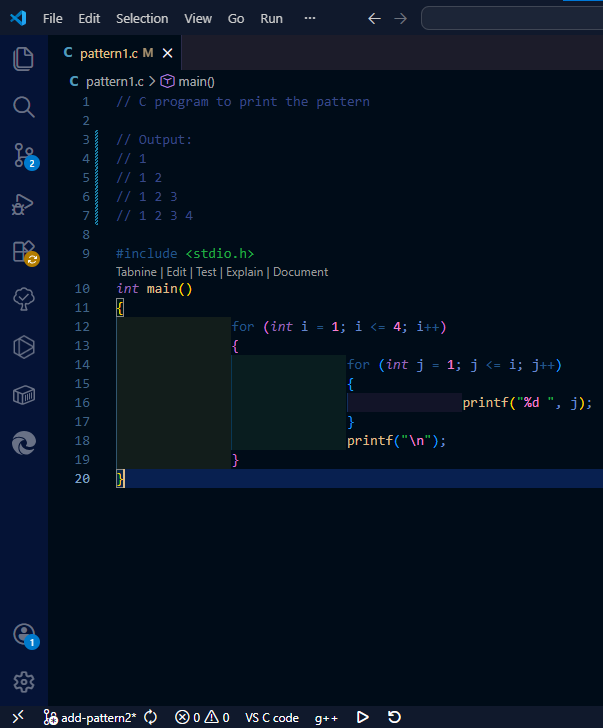Image resolution: width=603 pixels, height=728 pixels.
Task: Open the File menu
Action: point(53,19)
